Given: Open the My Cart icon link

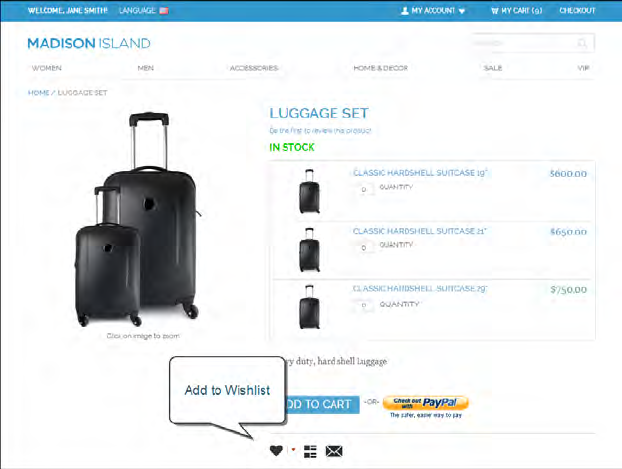Looking at the screenshot, I should point(494,11).
